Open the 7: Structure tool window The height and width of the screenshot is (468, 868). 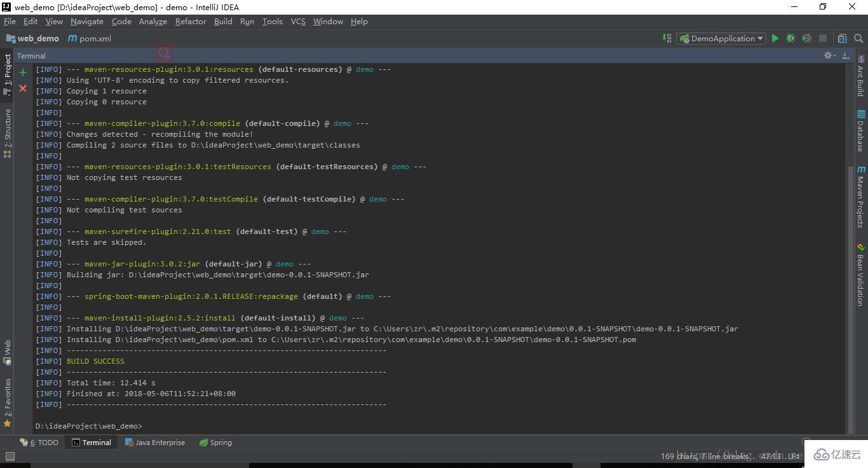click(7, 133)
